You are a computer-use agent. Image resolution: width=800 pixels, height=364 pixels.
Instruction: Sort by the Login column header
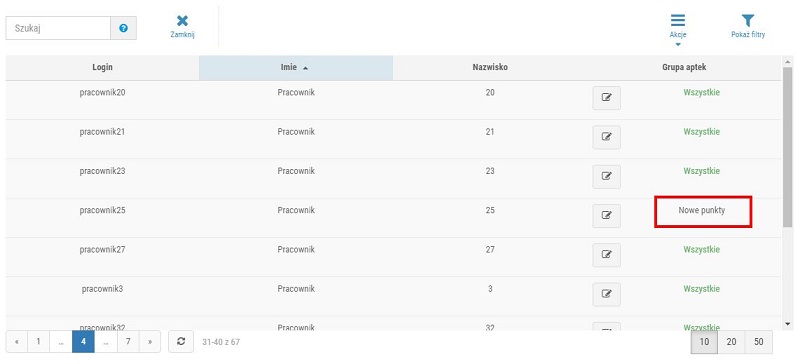click(x=103, y=67)
